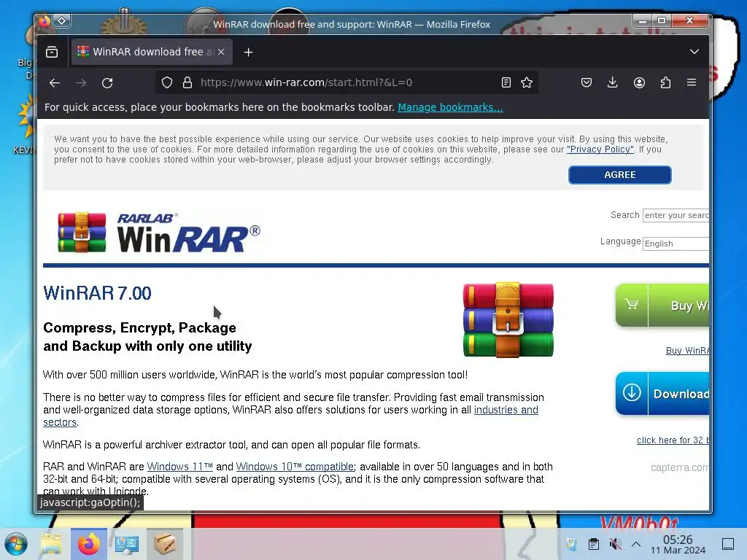Click the Firefox View icon
Image resolution: width=747 pixels, height=560 pixels.
click(52, 52)
